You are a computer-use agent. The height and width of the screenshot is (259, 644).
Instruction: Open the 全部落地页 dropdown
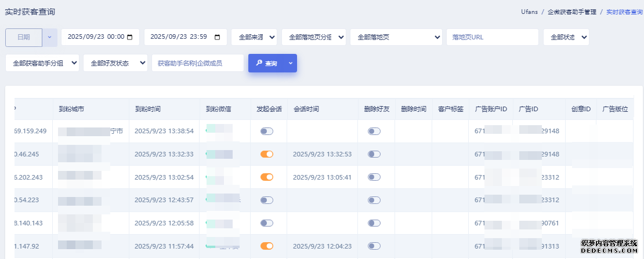[x=396, y=37]
